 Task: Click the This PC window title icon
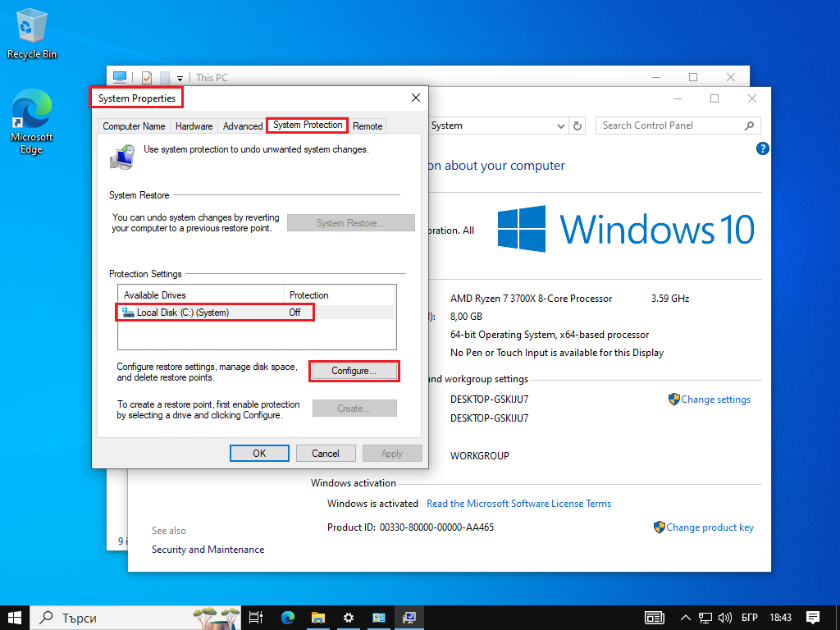(x=120, y=77)
